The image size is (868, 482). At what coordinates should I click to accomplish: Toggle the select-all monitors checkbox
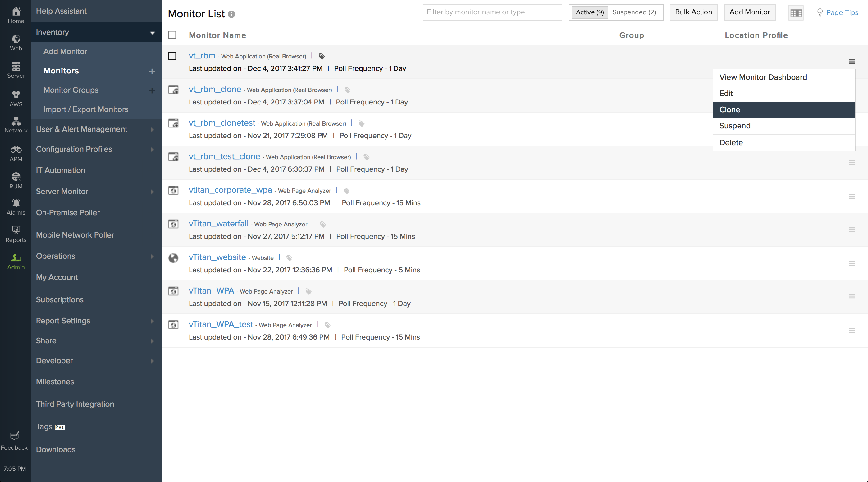(x=172, y=35)
